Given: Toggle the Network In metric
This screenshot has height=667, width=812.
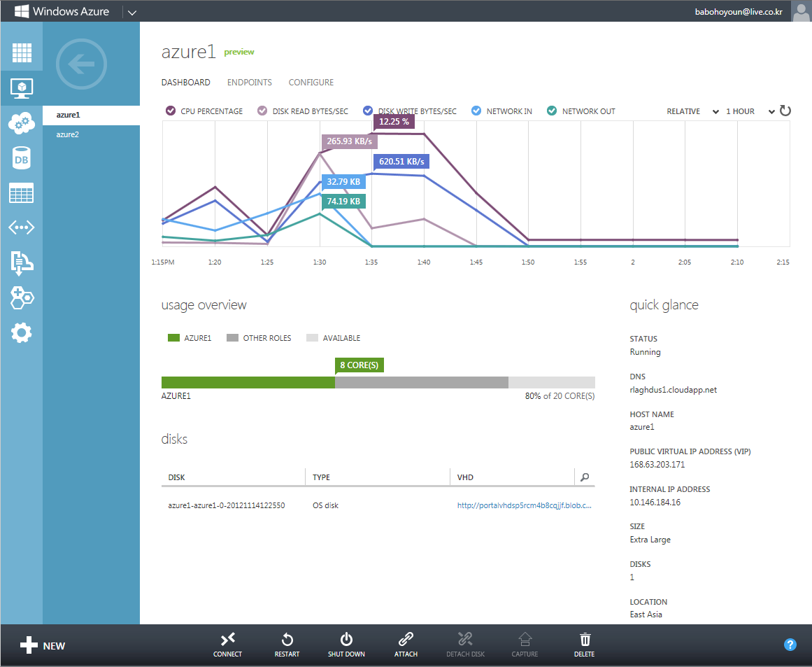Looking at the screenshot, I should click(476, 111).
